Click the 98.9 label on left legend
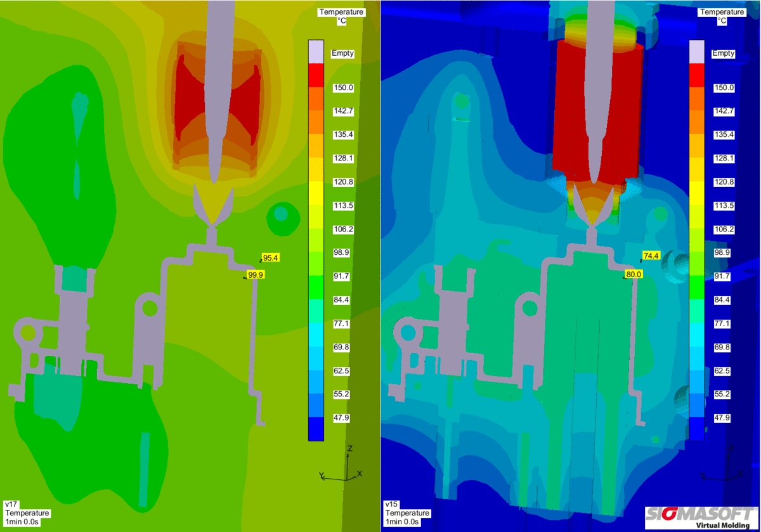761x532 pixels. click(x=342, y=253)
